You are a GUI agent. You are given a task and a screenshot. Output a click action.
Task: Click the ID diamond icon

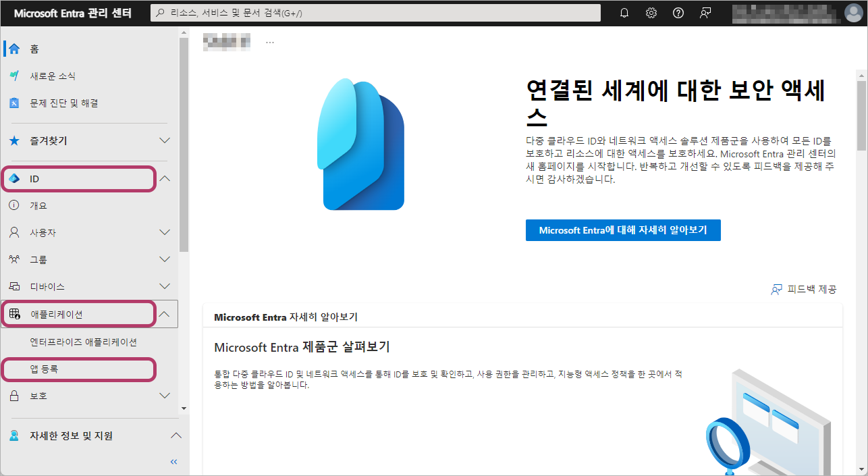tap(14, 179)
